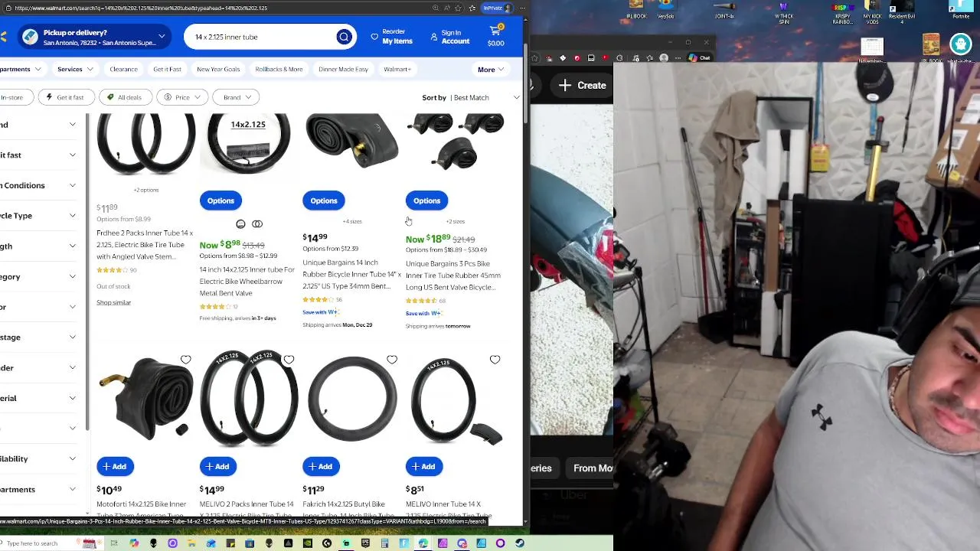Expand the Category filter section
Screen dimensions: 980x551
click(x=40, y=276)
